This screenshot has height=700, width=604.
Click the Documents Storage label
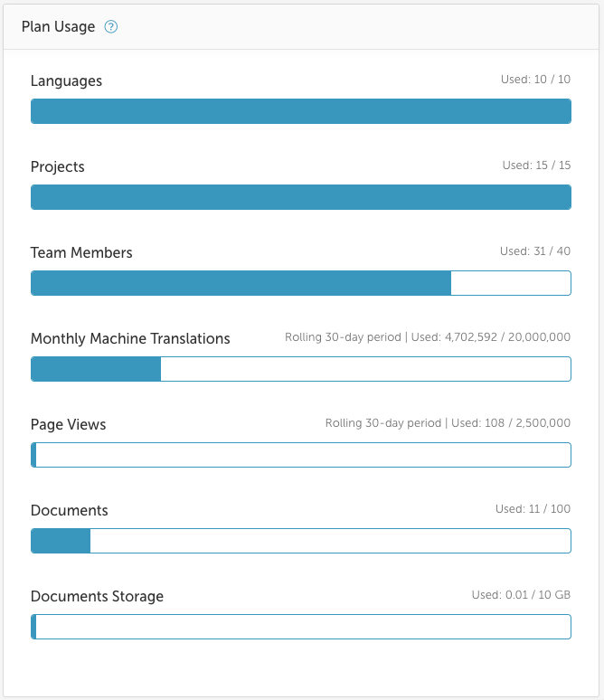click(x=97, y=596)
